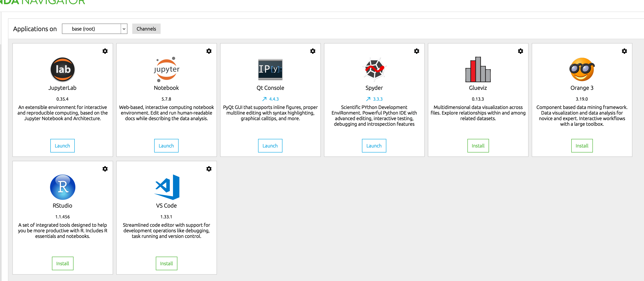The image size is (644, 281).
Task: Click the Spyder title text
Action: [x=374, y=88]
